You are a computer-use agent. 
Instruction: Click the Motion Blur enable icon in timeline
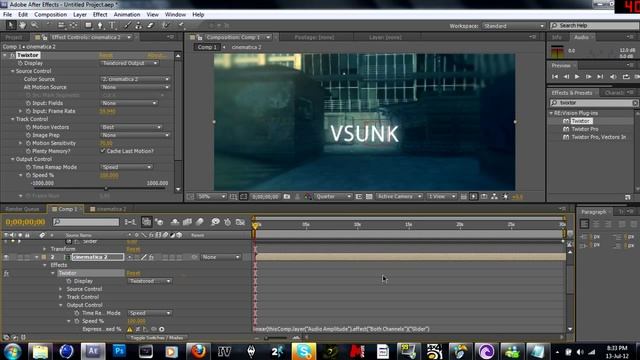[x=200, y=222]
